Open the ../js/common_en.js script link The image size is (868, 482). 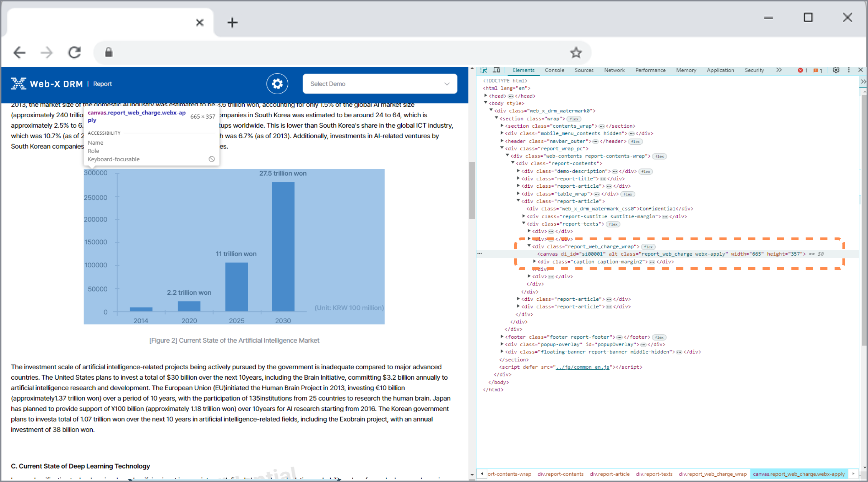click(x=582, y=367)
